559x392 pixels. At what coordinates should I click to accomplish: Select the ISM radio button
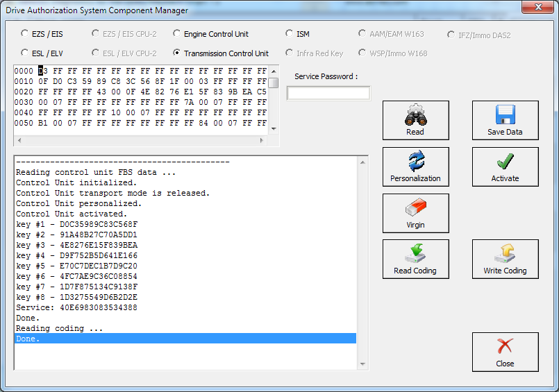coord(289,33)
